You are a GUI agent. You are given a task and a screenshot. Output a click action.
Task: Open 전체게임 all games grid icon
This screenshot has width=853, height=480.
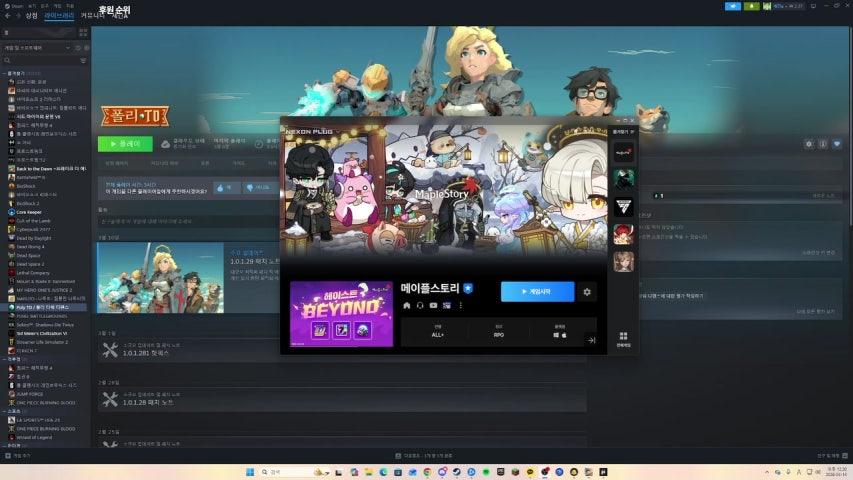(x=623, y=340)
